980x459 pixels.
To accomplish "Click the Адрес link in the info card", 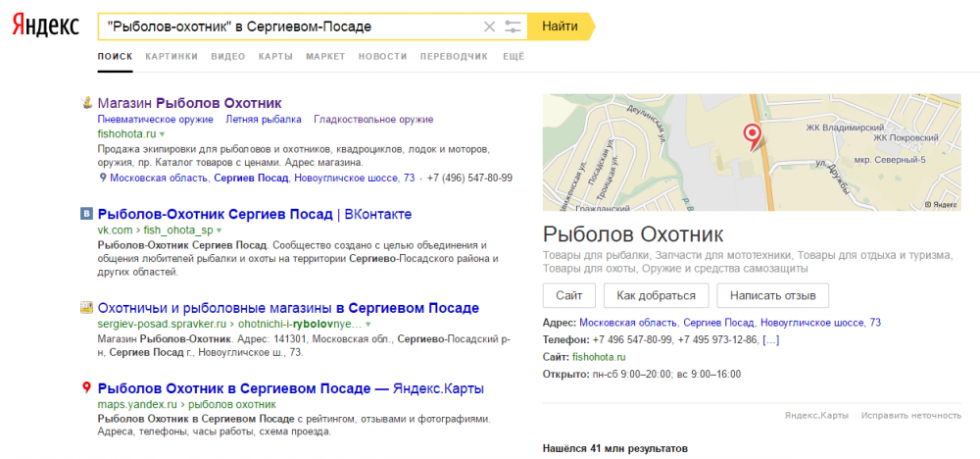I will coord(730,323).
